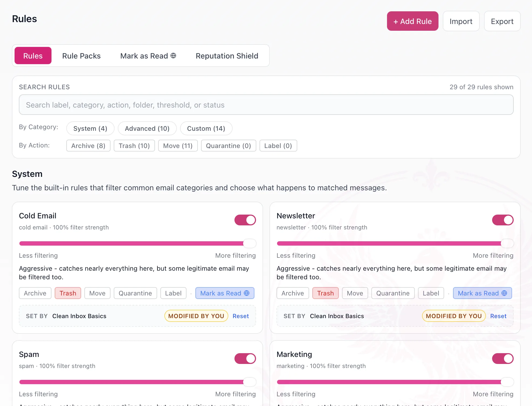The image size is (532, 406).
Task: Focus the Search Rules input field
Action: pos(266,105)
